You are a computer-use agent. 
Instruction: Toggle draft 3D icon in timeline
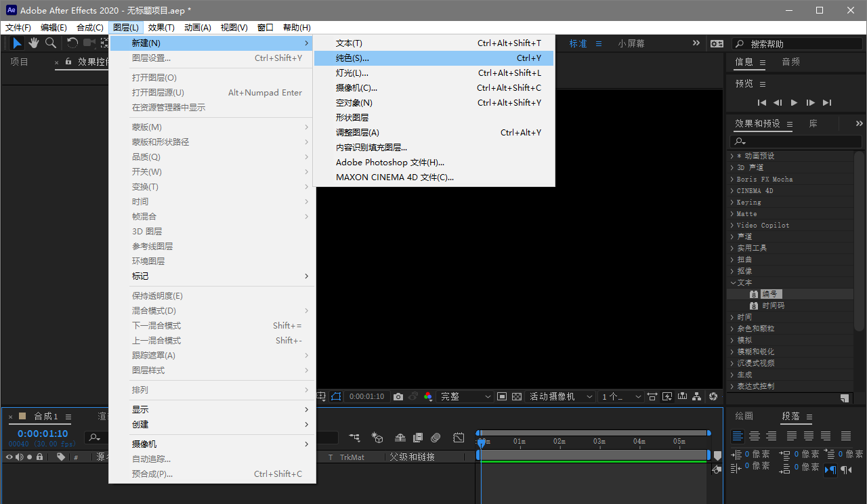coord(377,438)
